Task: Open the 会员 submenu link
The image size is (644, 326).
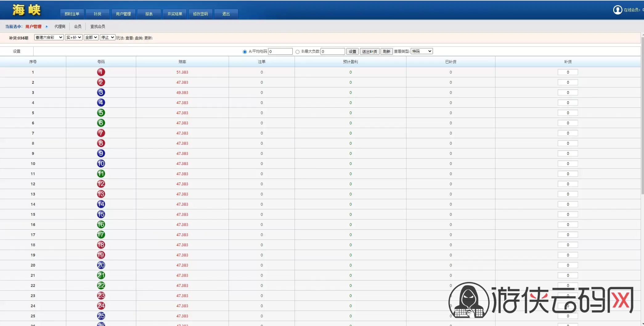Action: (78, 26)
